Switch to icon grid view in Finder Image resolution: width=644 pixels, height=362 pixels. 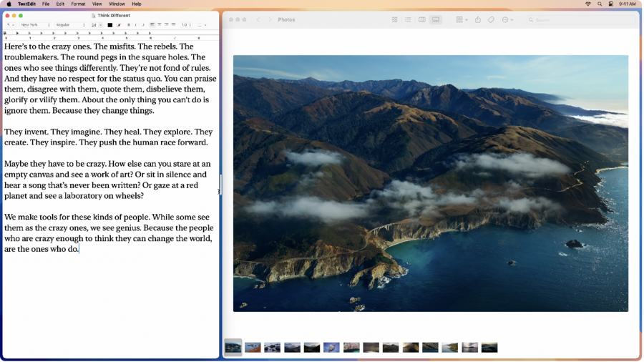(394, 20)
